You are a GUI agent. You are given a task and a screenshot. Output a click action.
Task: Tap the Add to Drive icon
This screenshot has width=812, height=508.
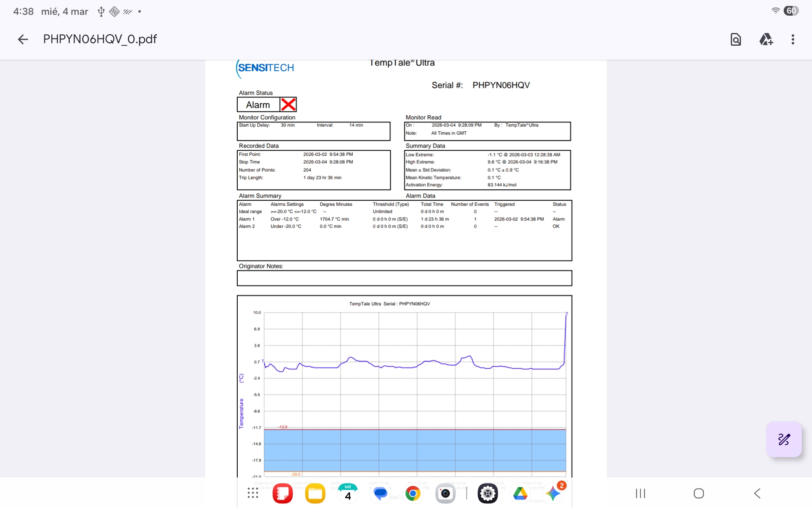point(766,39)
